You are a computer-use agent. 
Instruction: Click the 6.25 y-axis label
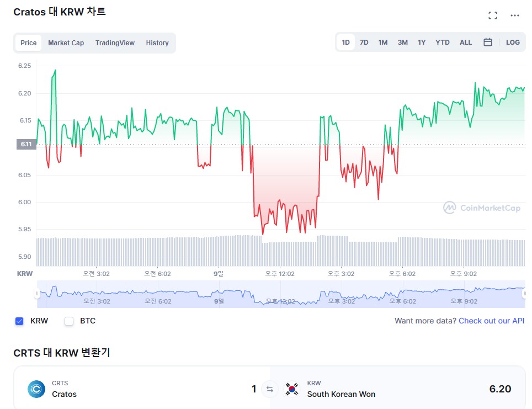(24, 66)
